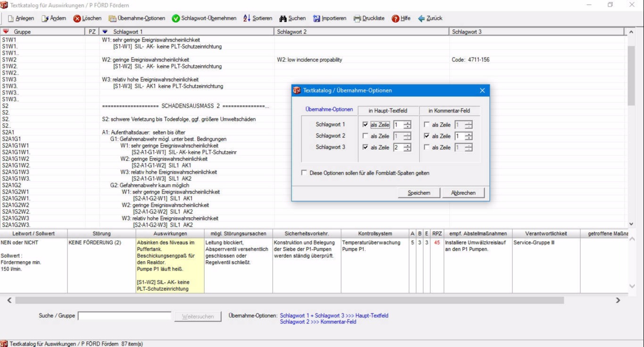The image size is (644, 347).
Task: Close the Übernahme-Optionen dialog with X
Action: coord(482,90)
